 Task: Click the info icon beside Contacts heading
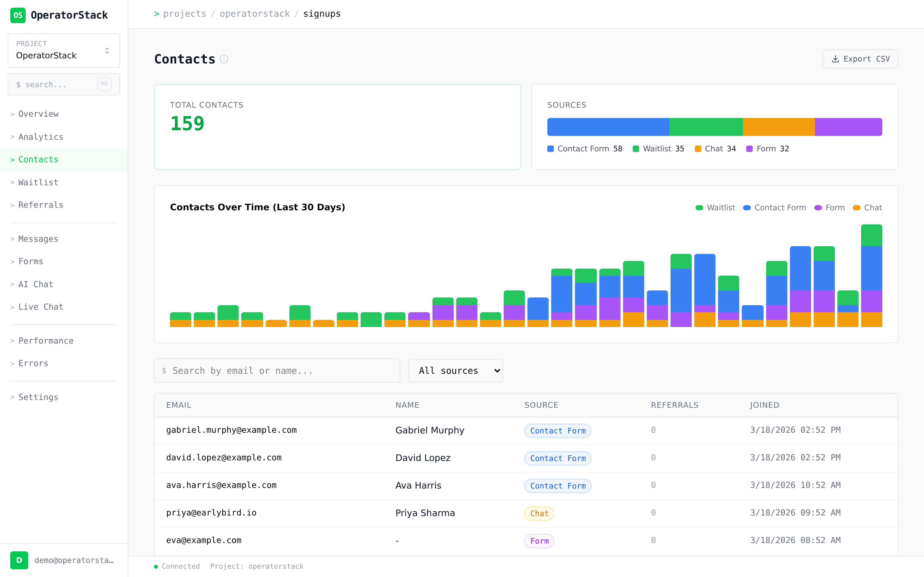click(x=224, y=59)
